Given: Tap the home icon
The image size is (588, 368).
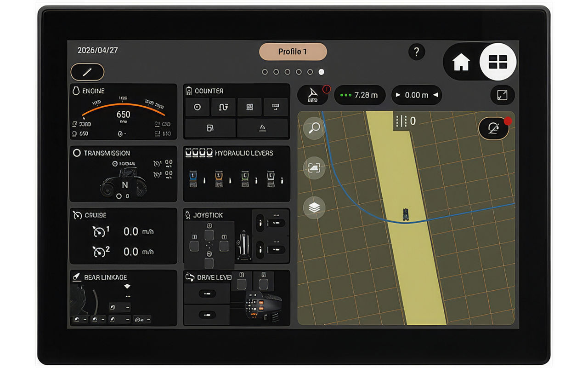Looking at the screenshot, I should 461,62.
